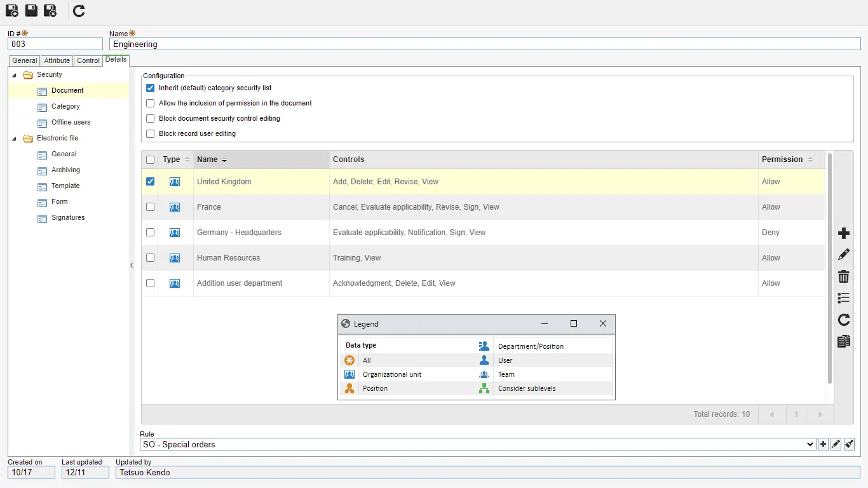Collapse the Electronic file tree folder
Image resolution: width=868 pixels, height=488 pixels.
click(x=15, y=139)
